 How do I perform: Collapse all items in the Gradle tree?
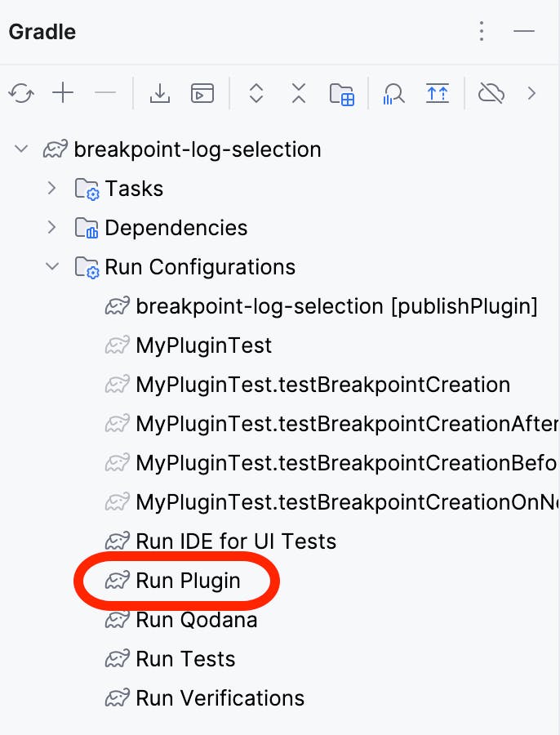click(298, 92)
